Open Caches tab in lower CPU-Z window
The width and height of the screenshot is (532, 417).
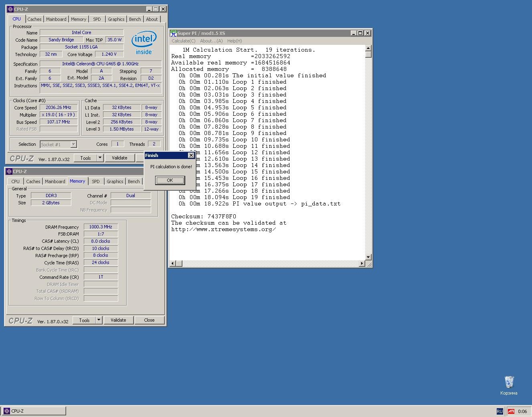(33, 181)
